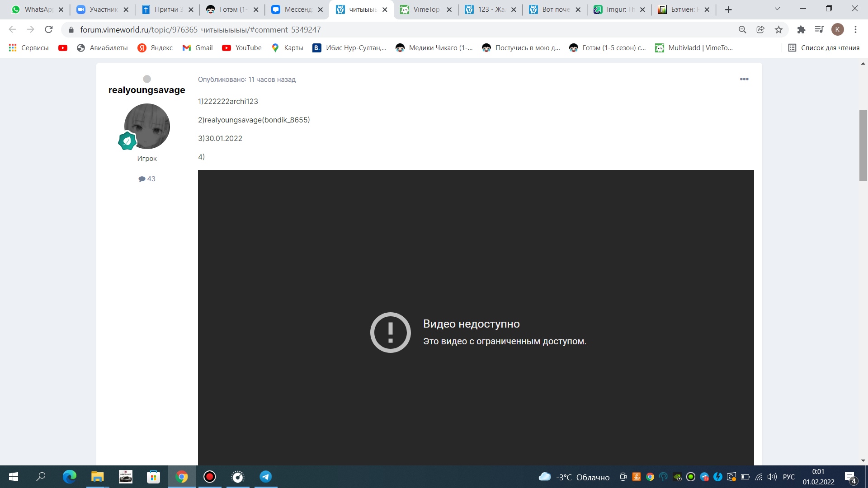Expand the tab search chevron
Screen dimensions: 868x488
(777, 9)
